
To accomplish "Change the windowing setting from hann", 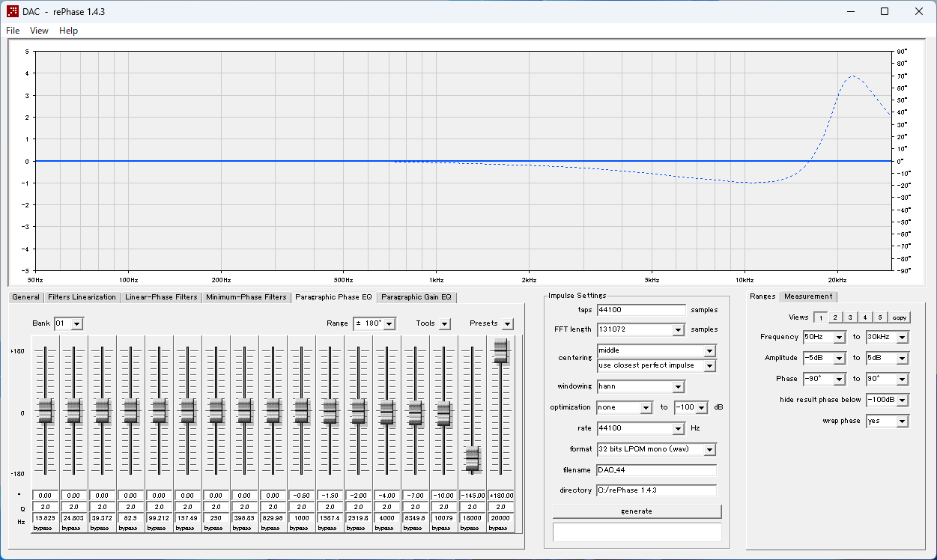I will (678, 386).
